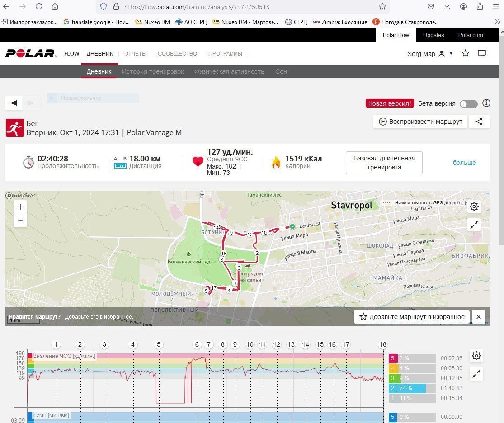
Task: Open browser extensions puzzle icon
Action: tap(480, 6)
